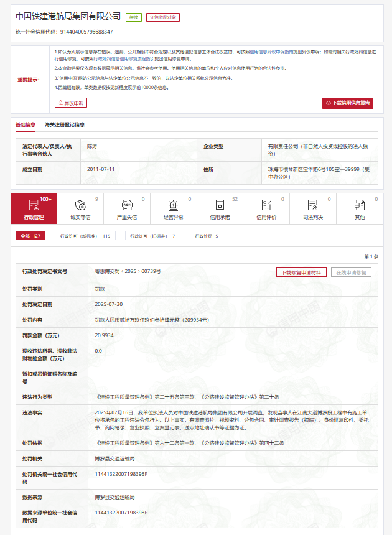This screenshot has width=392, height=535.
Task: Select the 其他 category icon
Action: 360,205
